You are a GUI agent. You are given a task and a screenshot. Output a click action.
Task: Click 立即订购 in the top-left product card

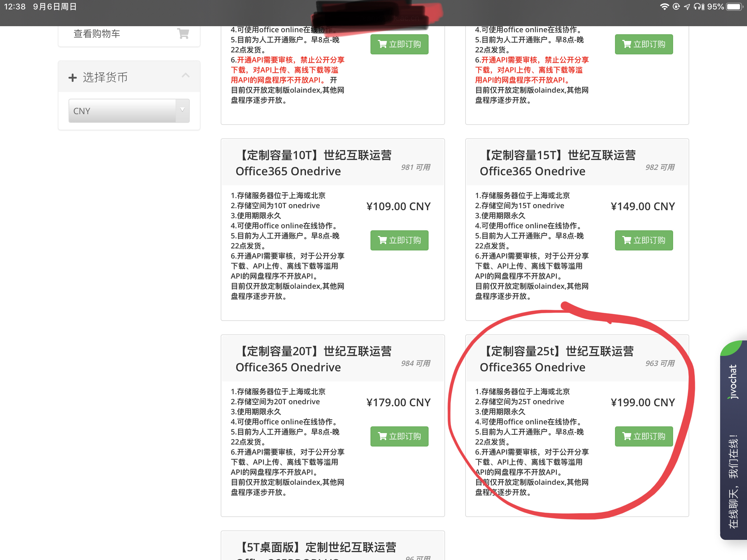pos(399,44)
